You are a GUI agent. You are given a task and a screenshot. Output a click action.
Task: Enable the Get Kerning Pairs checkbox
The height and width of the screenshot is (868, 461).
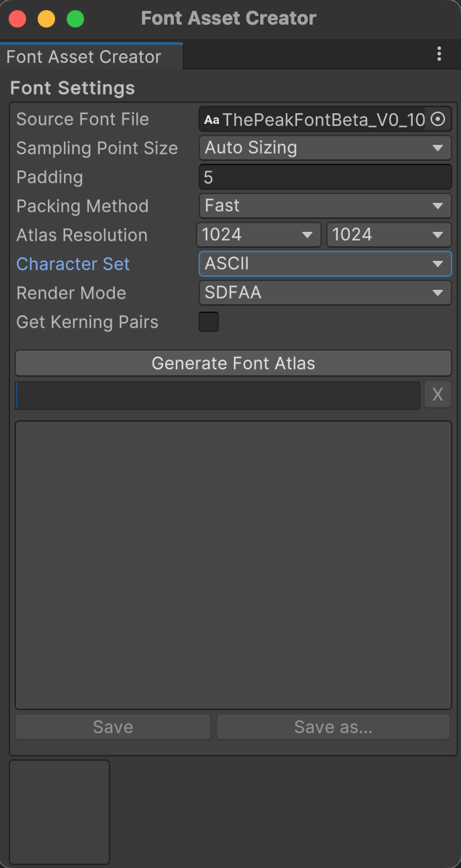(209, 322)
